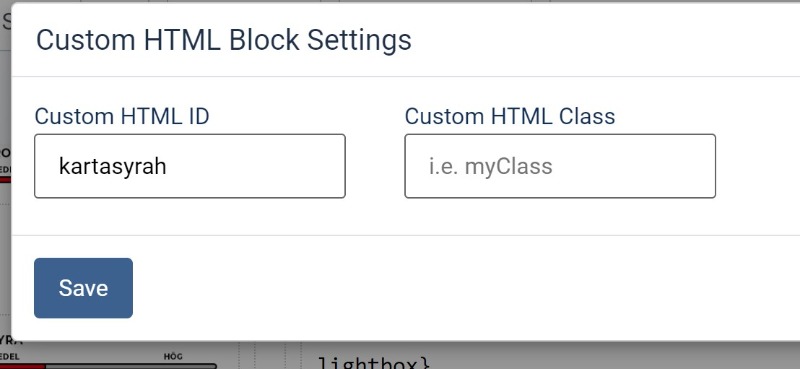Click the "Custom HTML Block Settings" dialog title
Viewport: 800px width, 369px height.
tap(223, 40)
